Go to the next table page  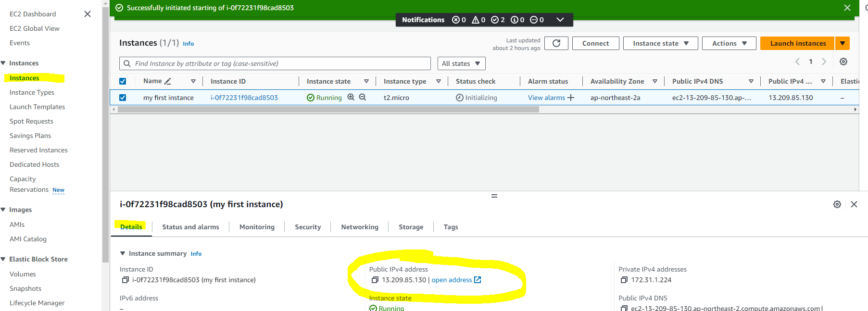[x=824, y=62]
